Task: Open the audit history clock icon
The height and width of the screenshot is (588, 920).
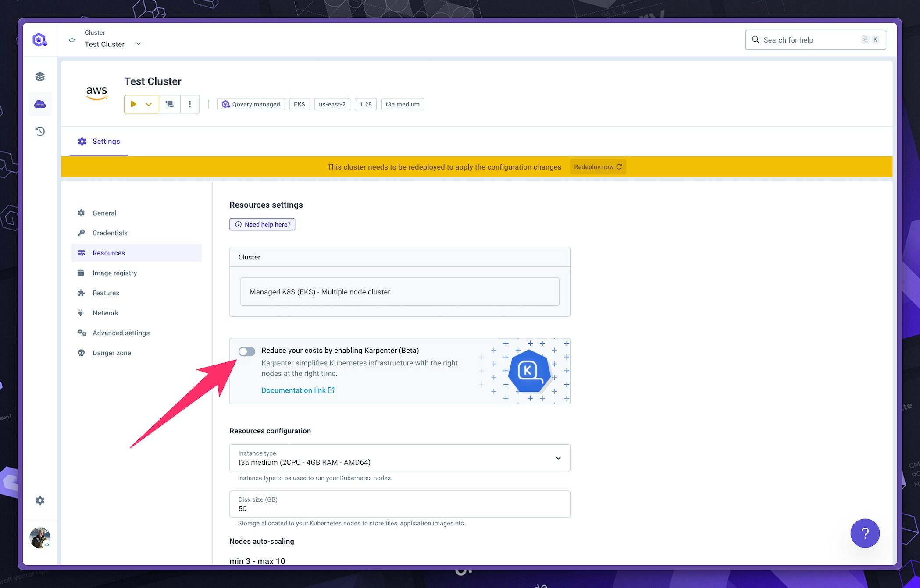Action: (x=40, y=131)
